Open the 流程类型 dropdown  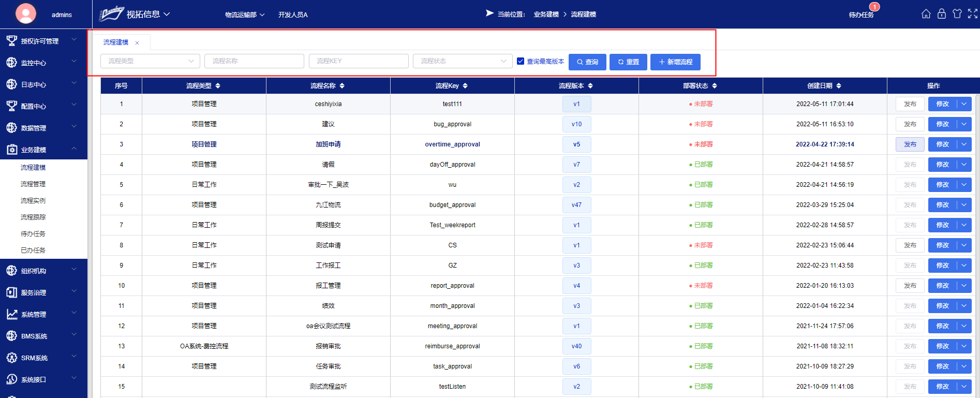click(150, 61)
